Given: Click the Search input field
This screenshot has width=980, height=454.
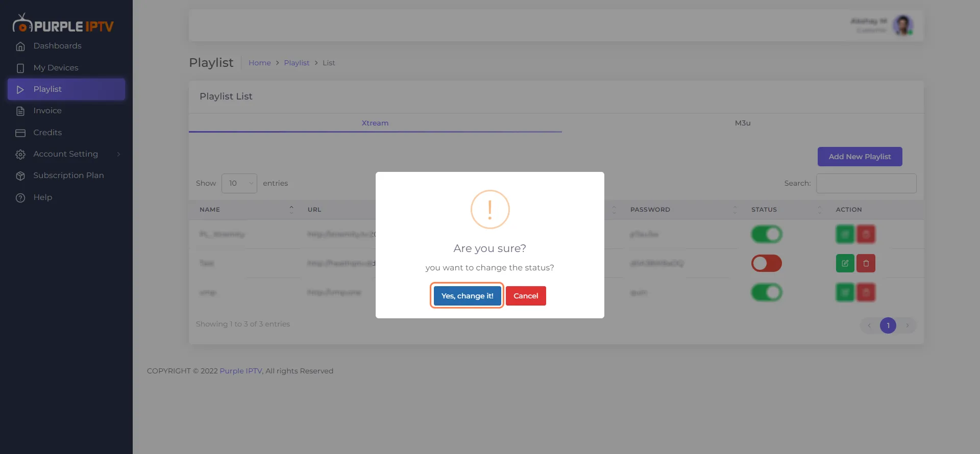Looking at the screenshot, I should pyautogui.click(x=866, y=183).
